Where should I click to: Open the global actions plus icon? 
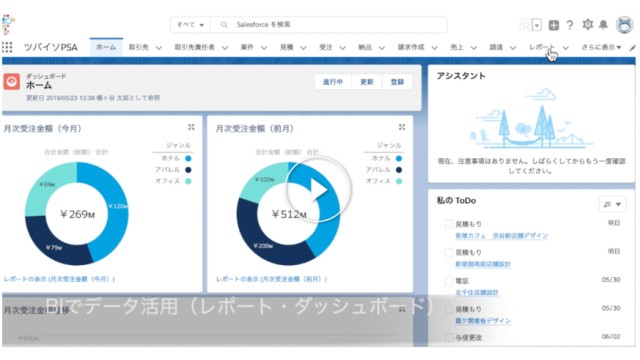553,25
